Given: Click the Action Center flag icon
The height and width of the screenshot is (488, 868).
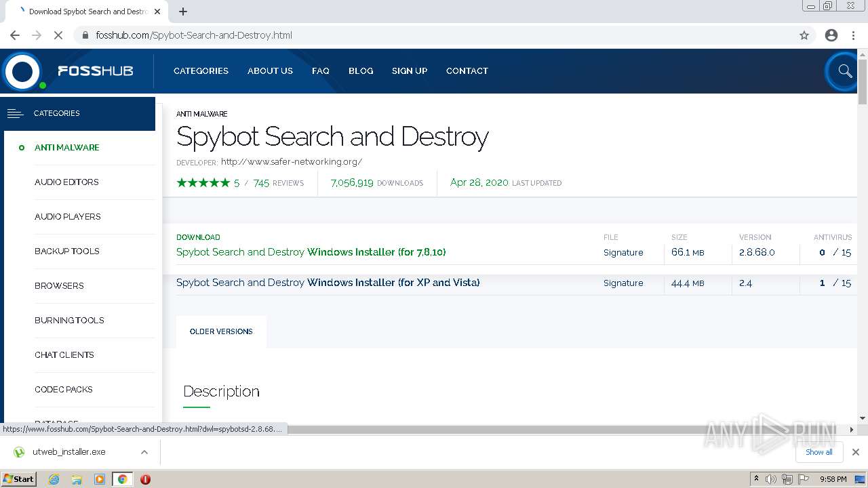Looking at the screenshot, I should click(802, 479).
